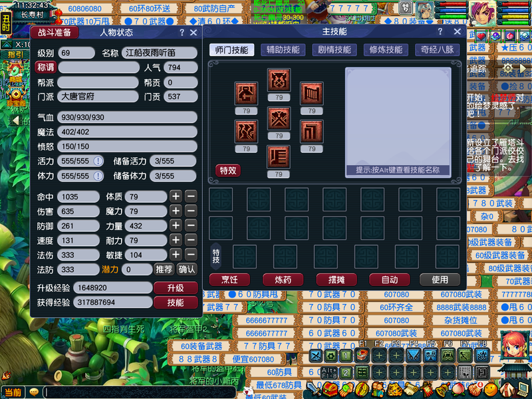Viewport: 532px width, 399px height.
Task: Click the green gear icon on the shortcut bar
Action: [x=331, y=356]
